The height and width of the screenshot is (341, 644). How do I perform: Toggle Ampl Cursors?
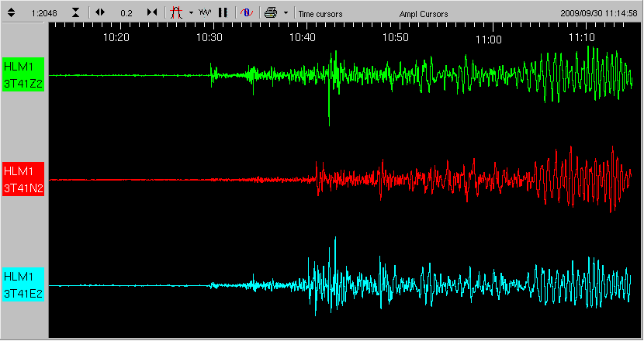[423, 14]
